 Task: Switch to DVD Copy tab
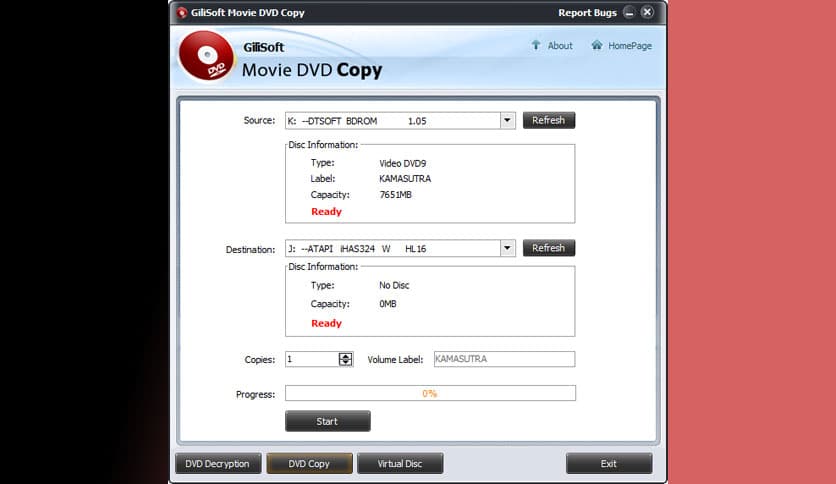click(x=309, y=464)
